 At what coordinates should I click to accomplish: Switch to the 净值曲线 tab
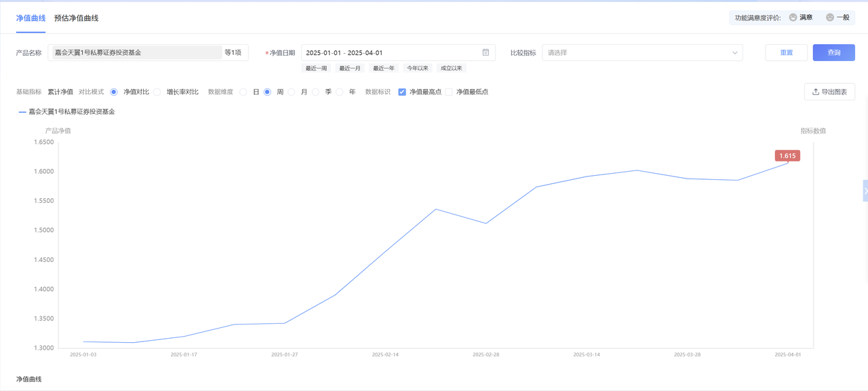pos(31,18)
